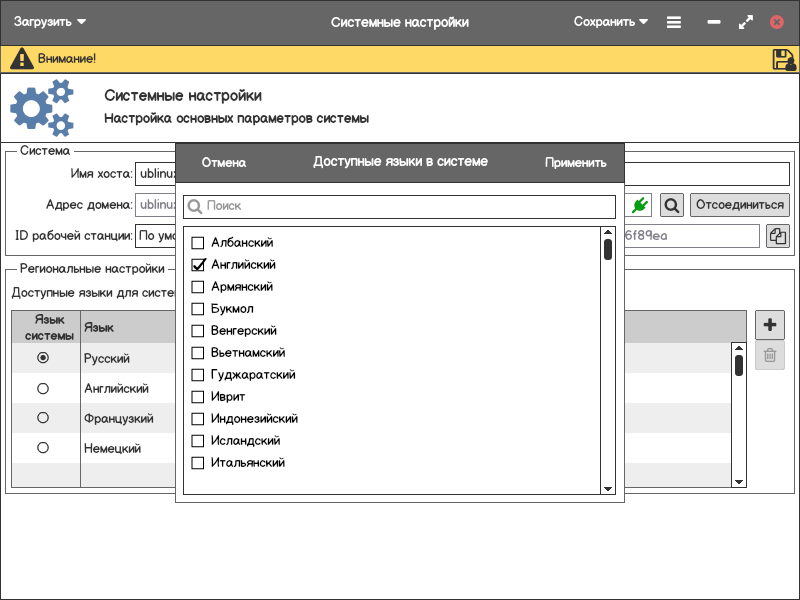Image resolution: width=800 pixels, height=600 pixels.
Task: Click the Отсоединиться button
Action: coord(739,205)
